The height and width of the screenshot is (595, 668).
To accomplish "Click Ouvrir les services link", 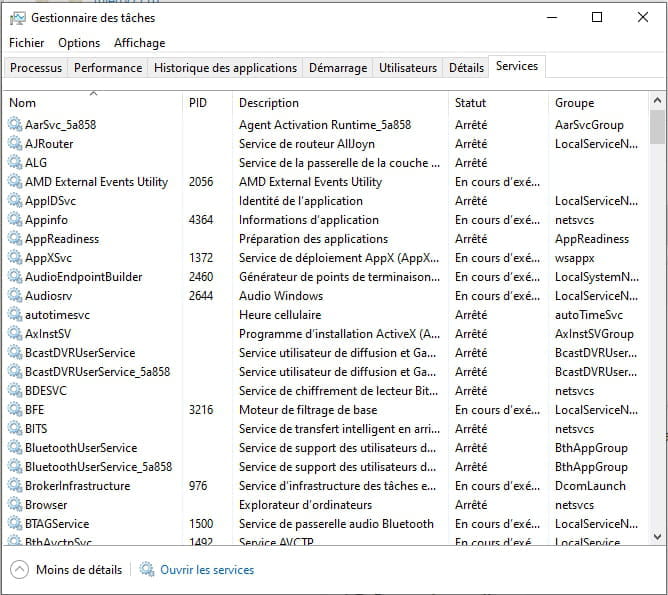I will [x=207, y=569].
